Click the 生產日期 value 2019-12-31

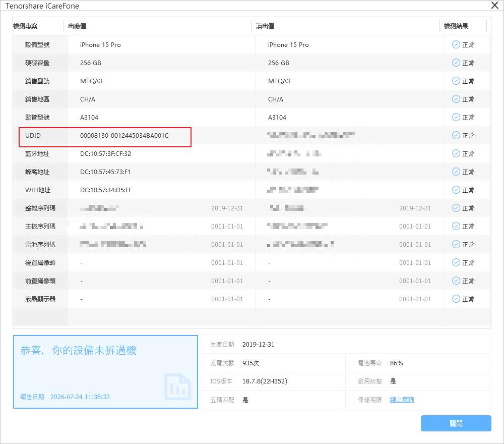pyautogui.click(x=259, y=344)
